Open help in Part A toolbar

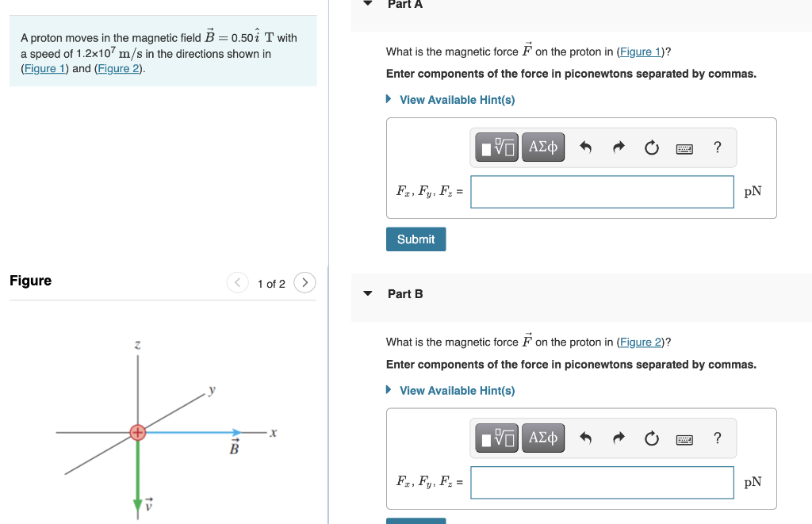click(x=717, y=147)
